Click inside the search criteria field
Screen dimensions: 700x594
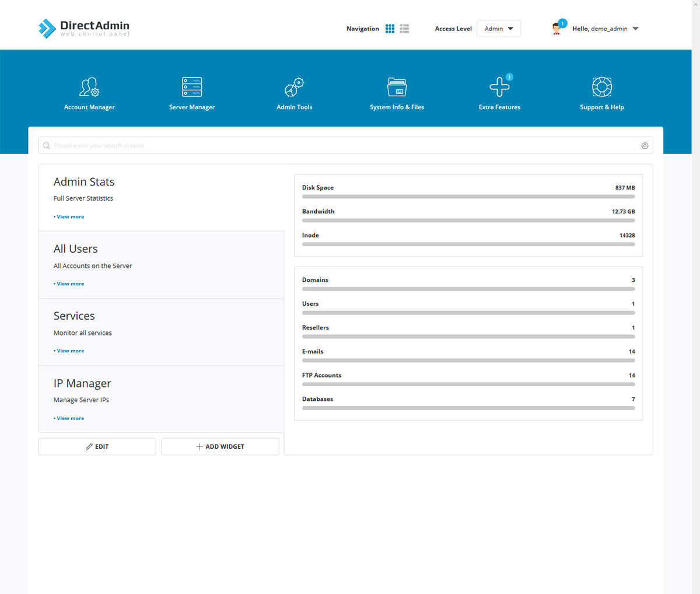coord(233,145)
